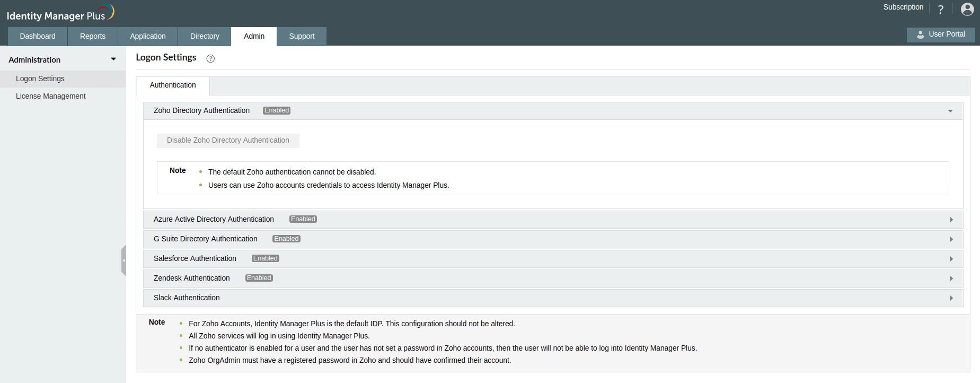Click the Enabled badge beside Zendesk
The width and height of the screenshot is (980, 383).
(x=259, y=278)
